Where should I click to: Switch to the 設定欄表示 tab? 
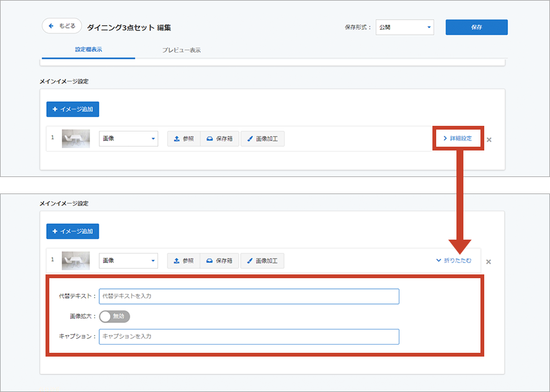88,49
